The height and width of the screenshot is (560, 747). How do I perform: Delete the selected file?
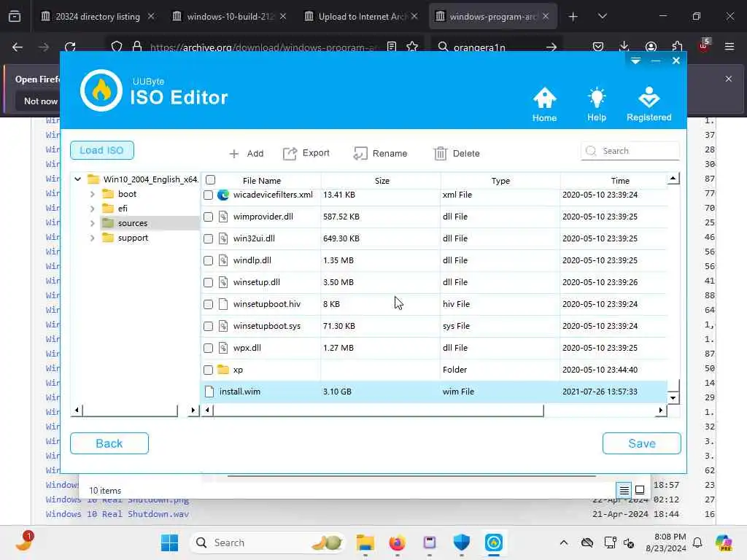click(457, 153)
